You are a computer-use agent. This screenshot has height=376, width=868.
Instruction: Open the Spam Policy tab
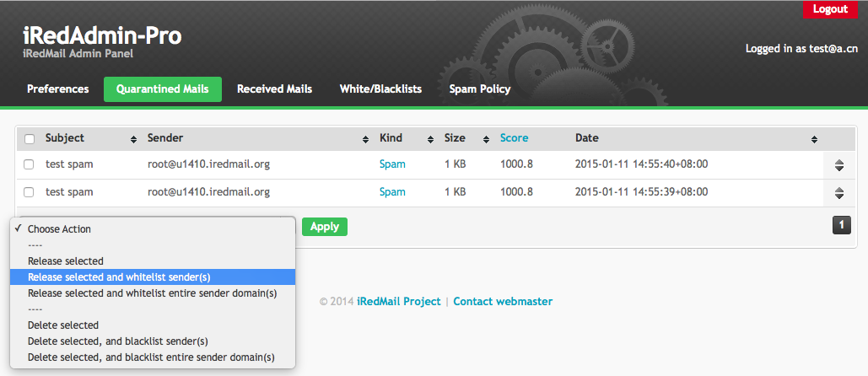pos(480,89)
